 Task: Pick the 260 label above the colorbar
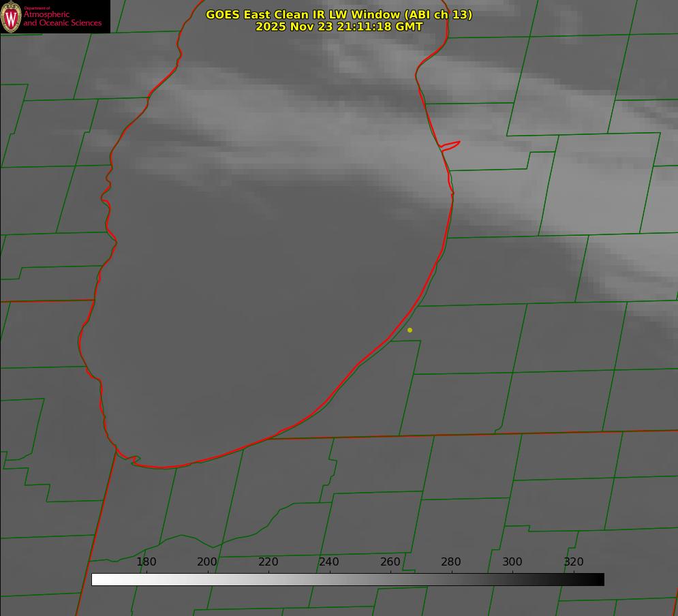[x=390, y=562]
